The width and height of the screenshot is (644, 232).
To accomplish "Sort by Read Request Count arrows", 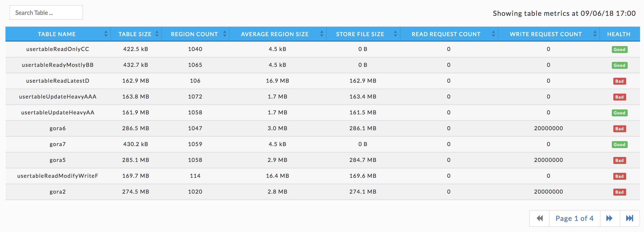I will (x=494, y=34).
